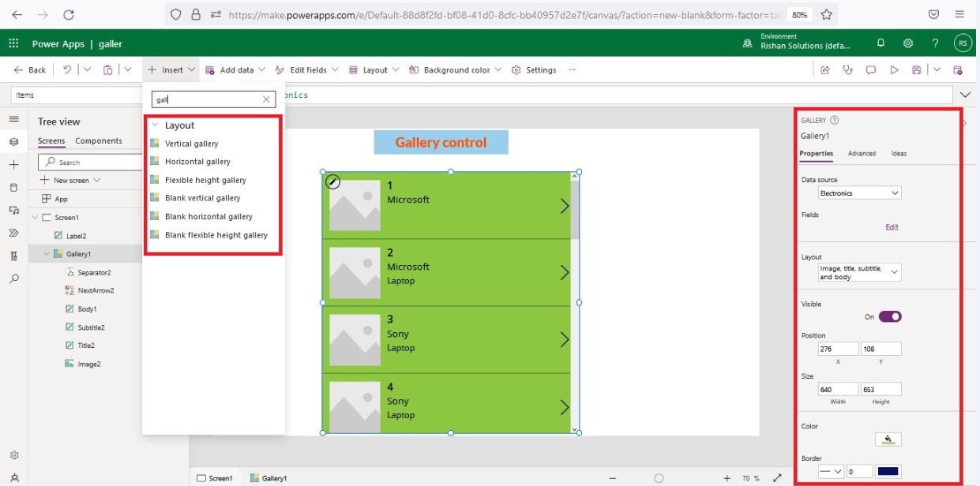Viewport: 980px width, 486px height.
Task: Collapse the Layout group in insert list
Action: (x=156, y=125)
